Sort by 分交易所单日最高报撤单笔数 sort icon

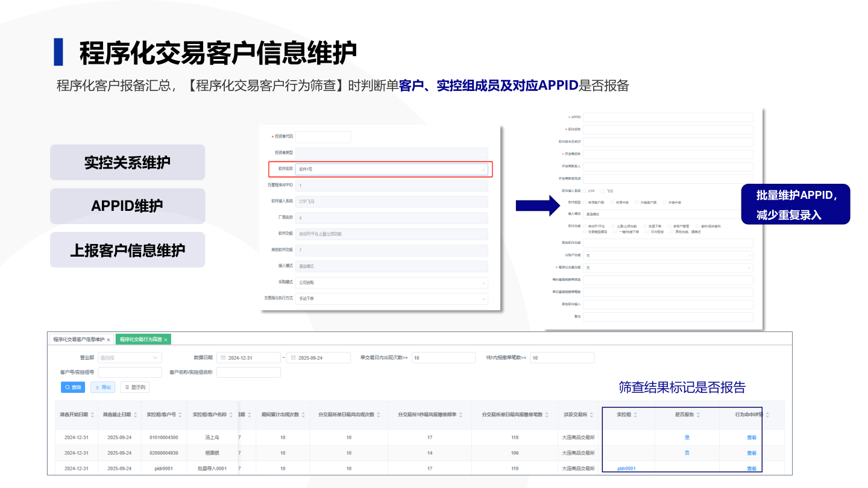pos(546,415)
